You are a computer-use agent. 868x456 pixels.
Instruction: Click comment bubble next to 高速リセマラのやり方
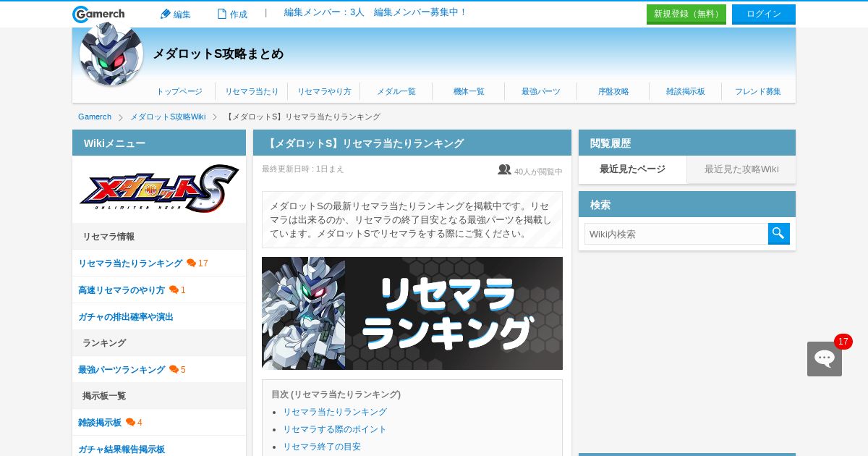click(x=174, y=290)
